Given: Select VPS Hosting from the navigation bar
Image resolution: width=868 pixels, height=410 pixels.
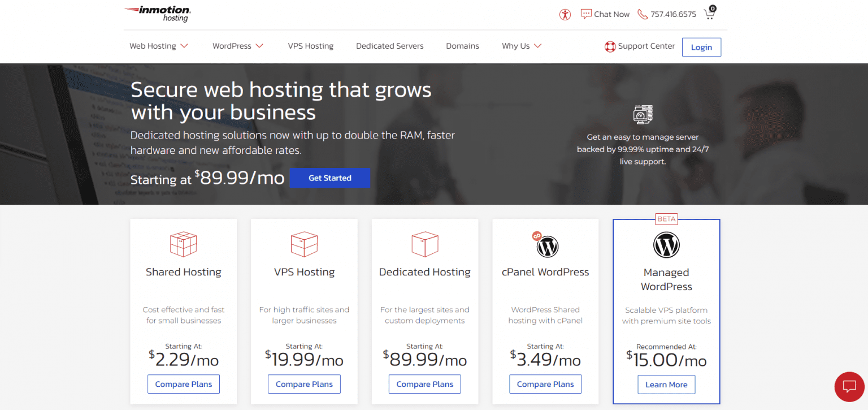Looking at the screenshot, I should click(310, 46).
